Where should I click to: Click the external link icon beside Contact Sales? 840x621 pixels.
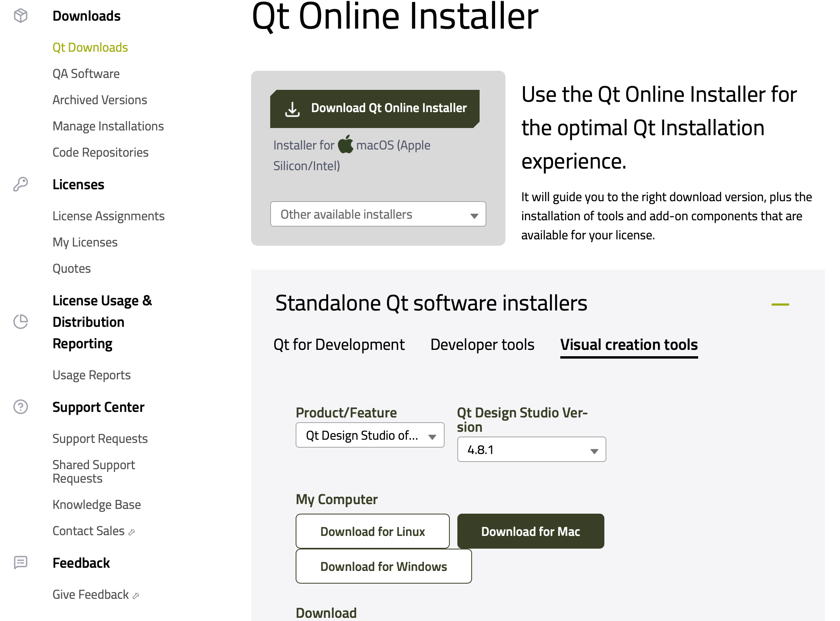click(x=132, y=532)
